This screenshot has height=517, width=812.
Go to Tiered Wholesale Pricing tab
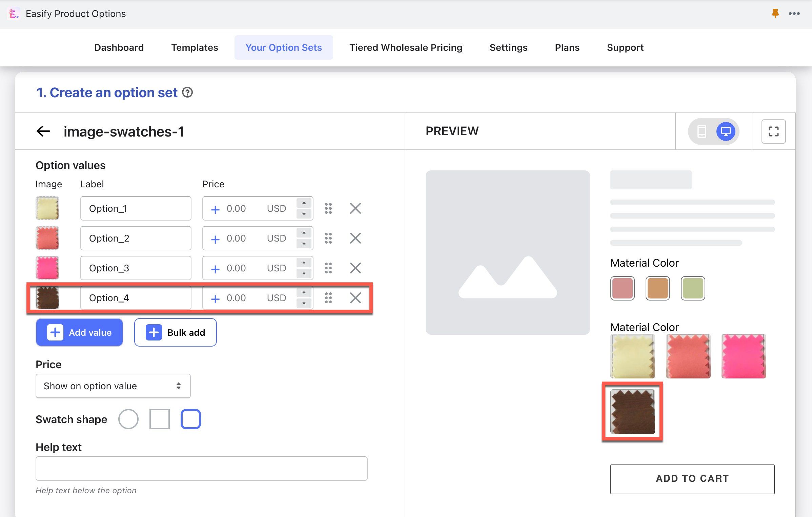[x=406, y=47]
